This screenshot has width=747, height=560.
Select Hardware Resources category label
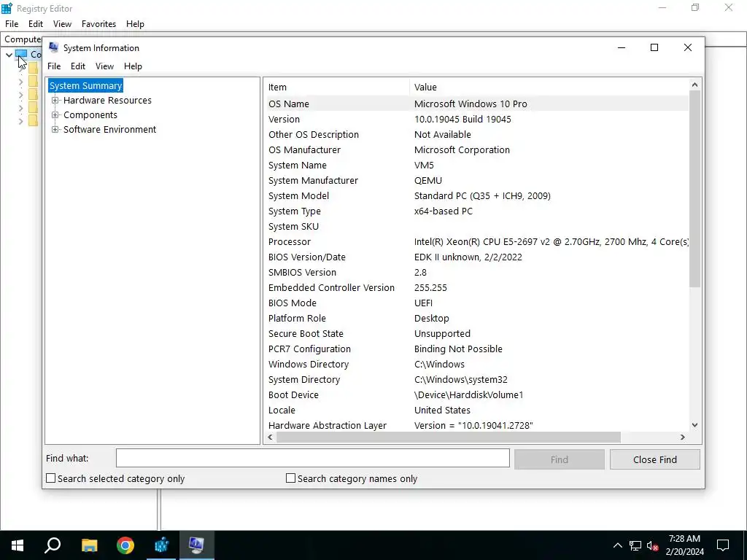(x=107, y=101)
